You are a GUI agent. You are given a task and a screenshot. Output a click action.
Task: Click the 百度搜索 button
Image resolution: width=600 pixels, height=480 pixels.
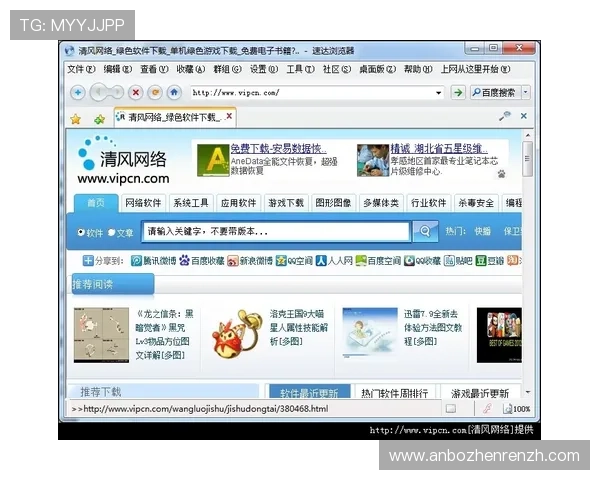tap(495, 92)
